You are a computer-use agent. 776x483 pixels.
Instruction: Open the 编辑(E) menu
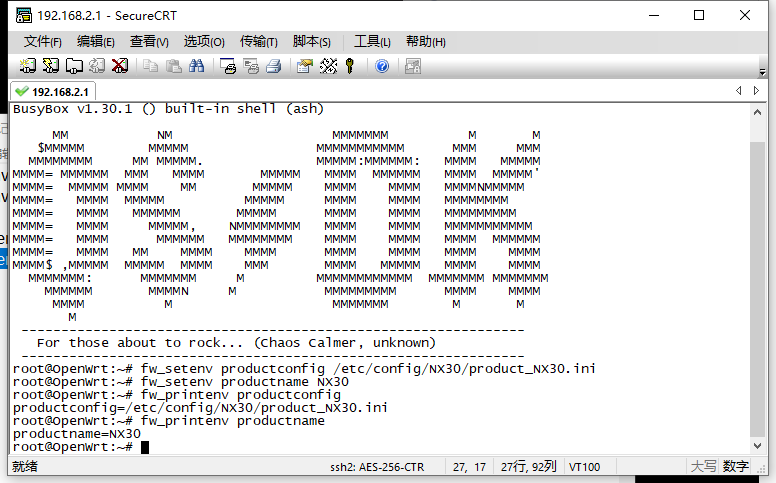(96, 42)
